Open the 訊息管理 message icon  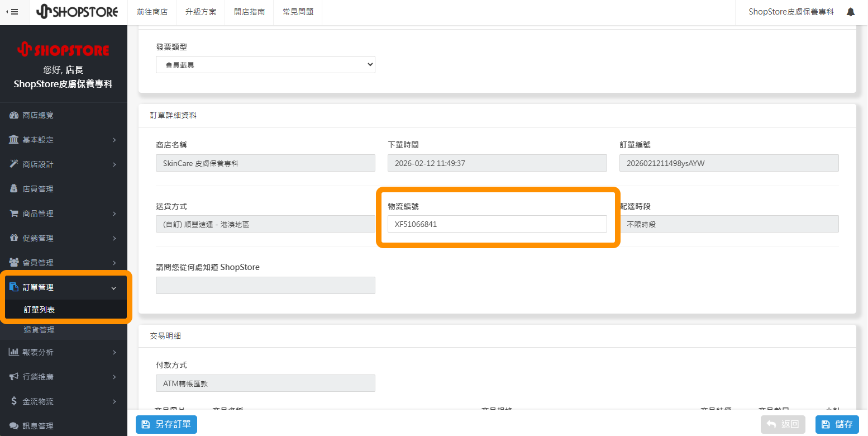[x=13, y=425]
